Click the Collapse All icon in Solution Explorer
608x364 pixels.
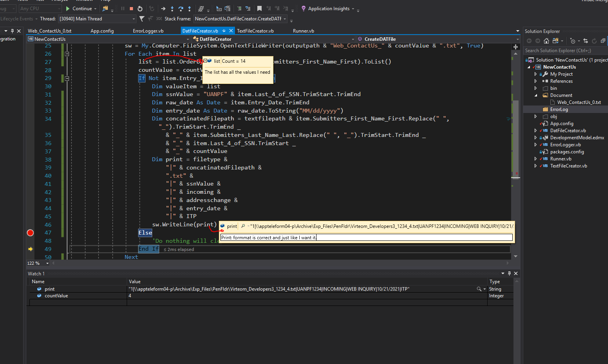(x=603, y=41)
